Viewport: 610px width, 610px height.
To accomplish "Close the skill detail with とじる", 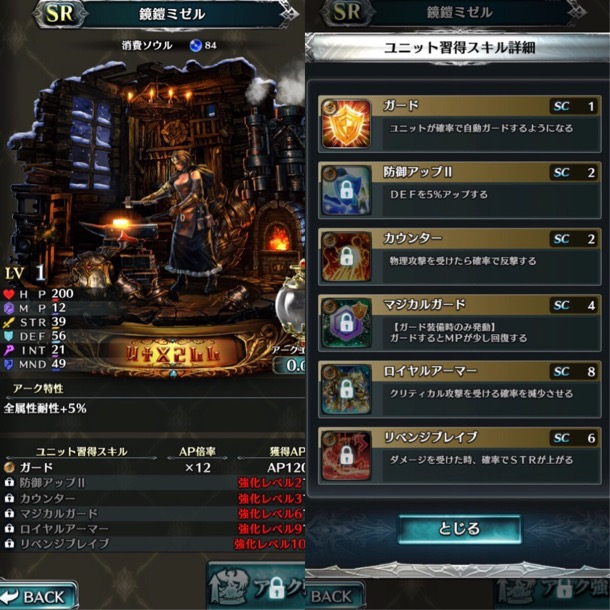I will point(459,529).
